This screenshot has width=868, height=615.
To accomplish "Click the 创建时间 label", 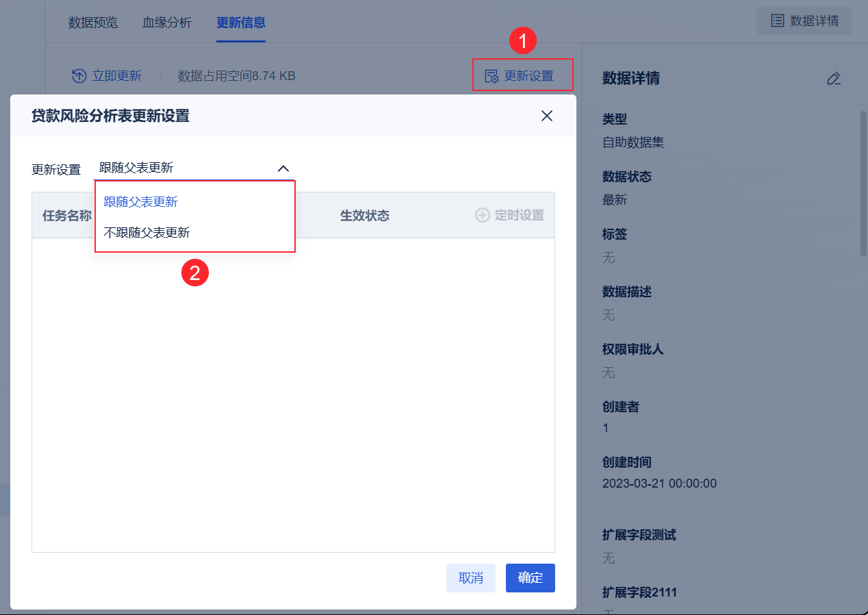I will pyautogui.click(x=627, y=462).
